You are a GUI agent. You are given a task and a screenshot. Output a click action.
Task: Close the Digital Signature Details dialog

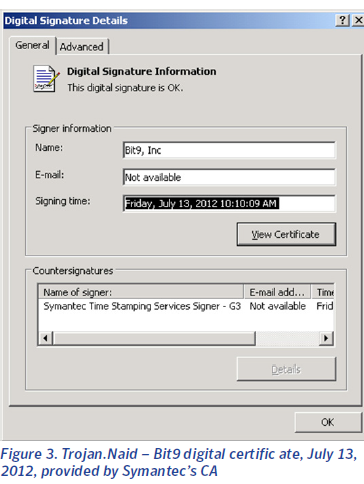[358, 21]
